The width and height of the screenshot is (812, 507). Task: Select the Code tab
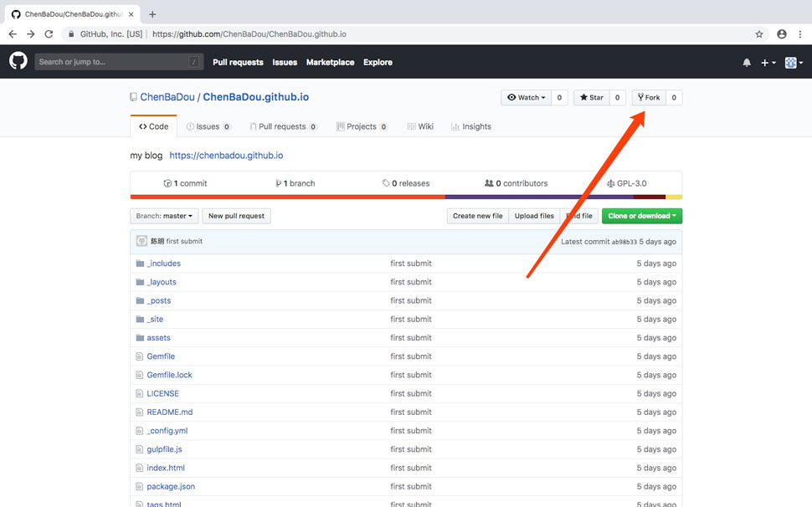coord(154,126)
